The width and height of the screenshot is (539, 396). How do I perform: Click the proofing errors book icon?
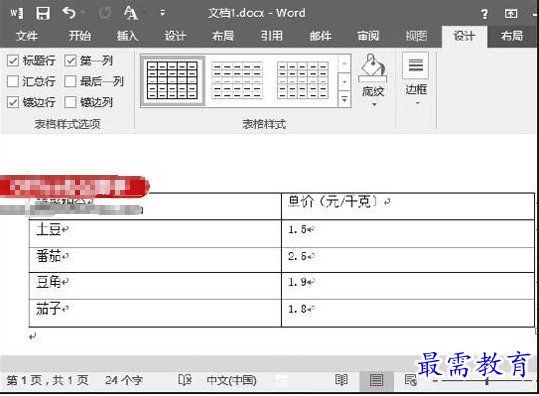coord(185,380)
